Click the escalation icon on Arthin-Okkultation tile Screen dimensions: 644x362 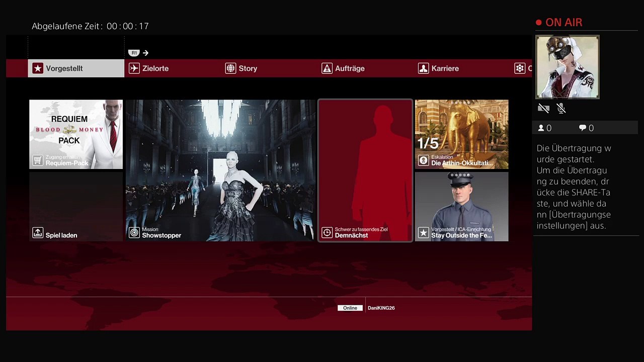[x=424, y=160]
